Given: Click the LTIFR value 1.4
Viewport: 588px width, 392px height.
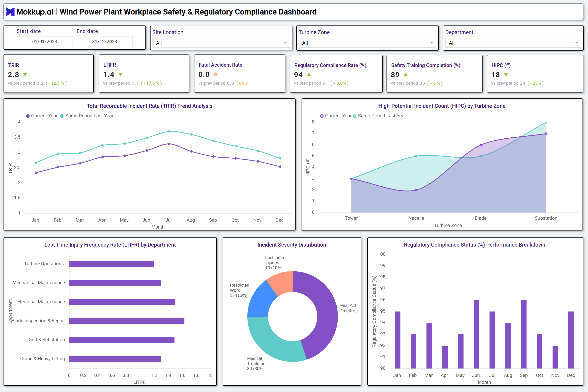Looking at the screenshot, I should tap(109, 74).
